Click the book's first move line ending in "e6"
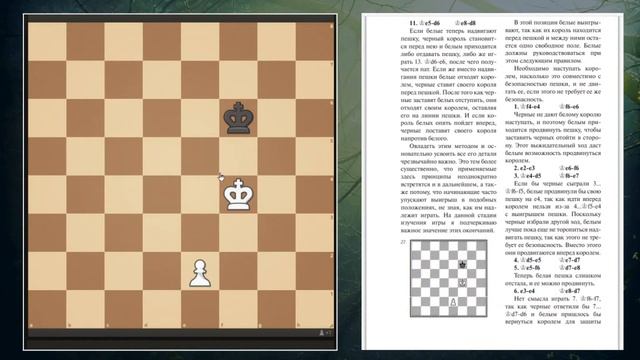 click(x=547, y=107)
